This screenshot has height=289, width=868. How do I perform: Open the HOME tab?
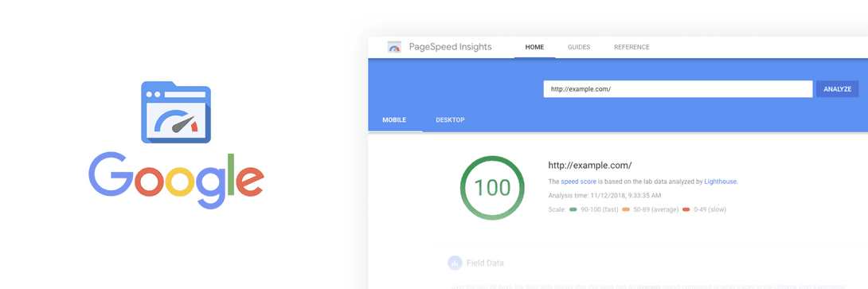(x=535, y=47)
